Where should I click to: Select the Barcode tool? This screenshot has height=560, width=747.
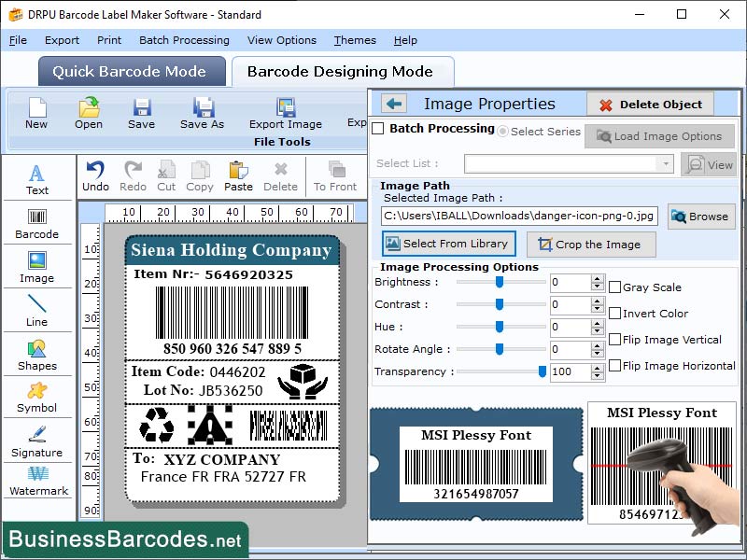tap(37, 224)
